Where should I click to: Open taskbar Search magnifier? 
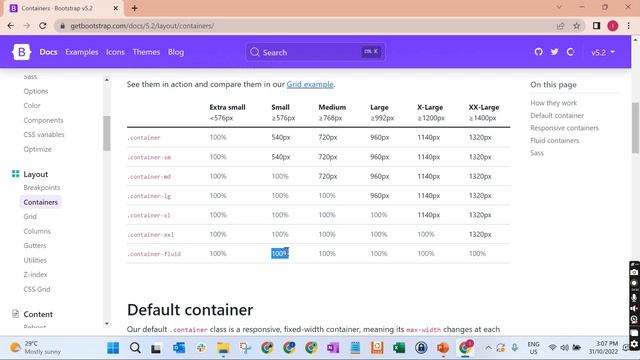click(135, 348)
